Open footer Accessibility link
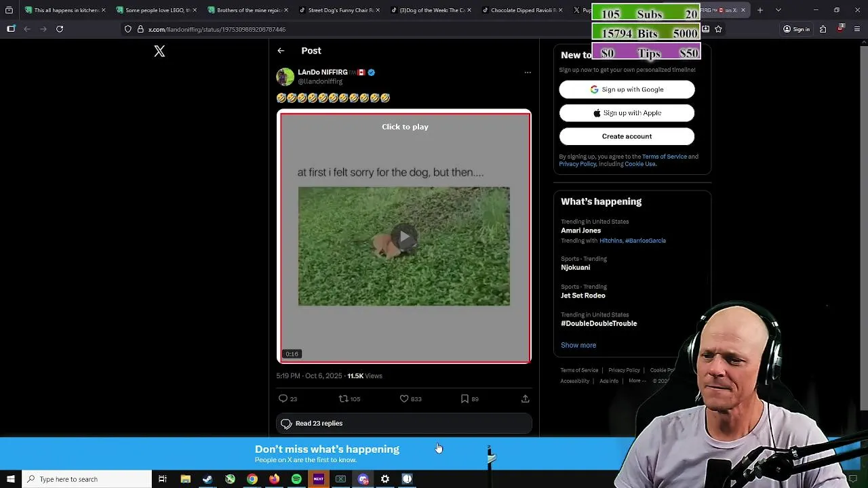868x488 pixels. 574,381
